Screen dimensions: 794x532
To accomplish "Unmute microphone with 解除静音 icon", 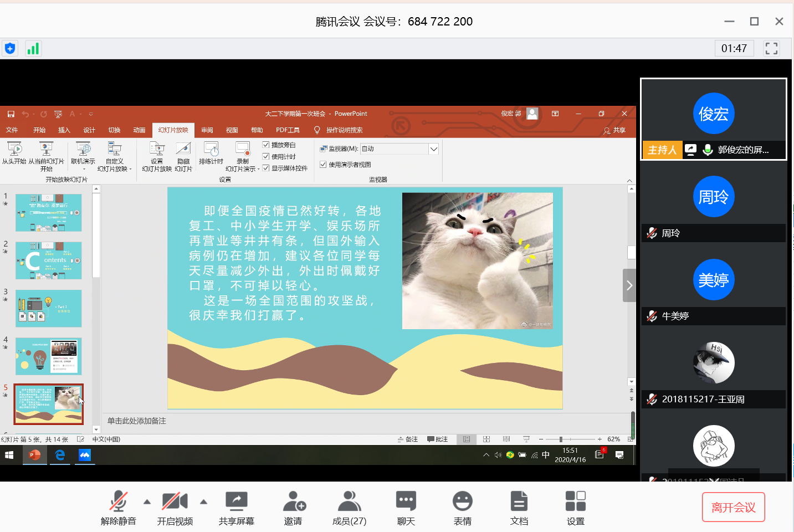I will [118, 502].
